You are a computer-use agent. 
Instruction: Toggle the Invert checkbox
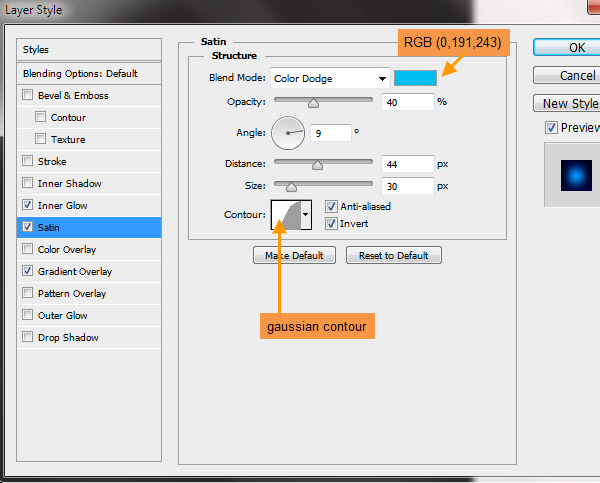click(x=332, y=223)
